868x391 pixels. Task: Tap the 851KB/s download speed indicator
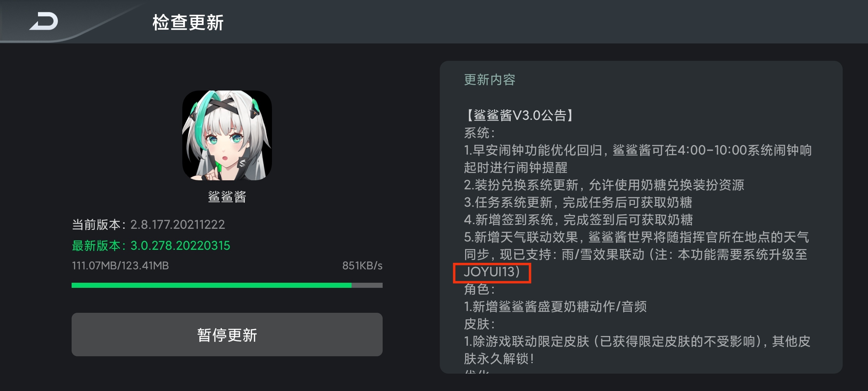coord(362,266)
